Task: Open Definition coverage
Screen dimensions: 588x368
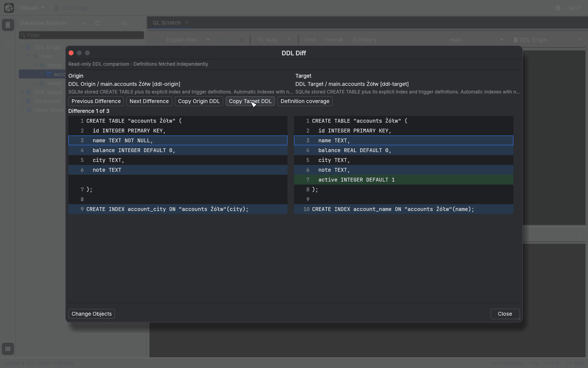Action: pyautogui.click(x=305, y=101)
